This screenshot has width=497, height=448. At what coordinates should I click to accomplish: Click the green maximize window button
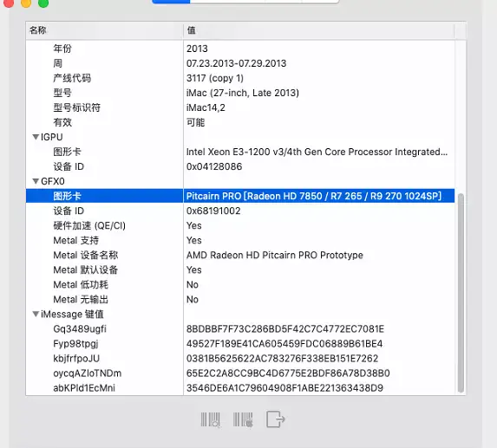coord(43,3)
